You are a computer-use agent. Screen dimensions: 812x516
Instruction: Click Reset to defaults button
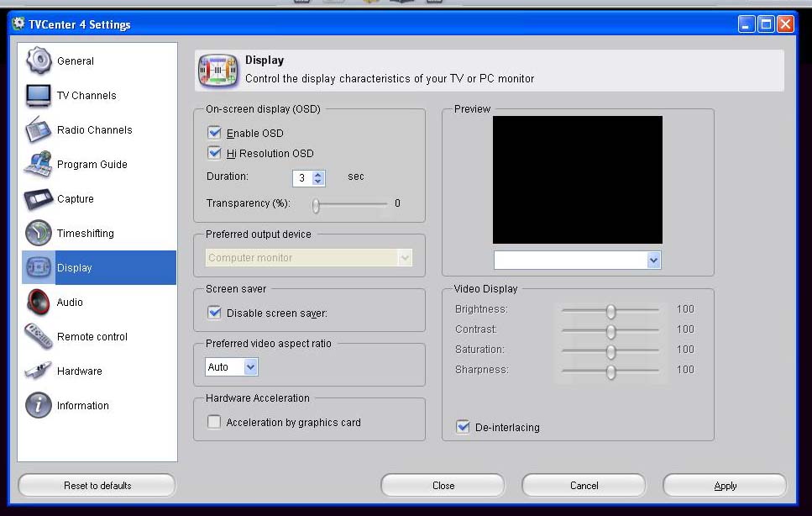tap(97, 486)
